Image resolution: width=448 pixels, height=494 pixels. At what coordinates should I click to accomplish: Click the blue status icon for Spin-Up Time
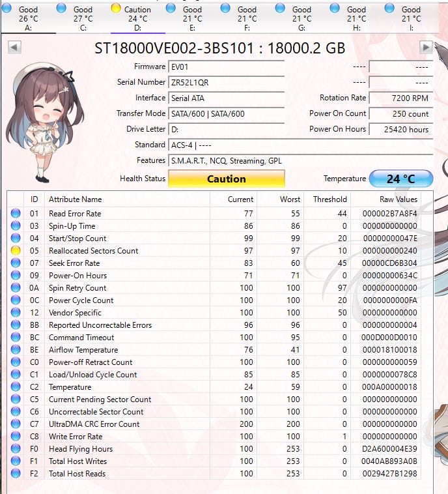click(x=16, y=225)
